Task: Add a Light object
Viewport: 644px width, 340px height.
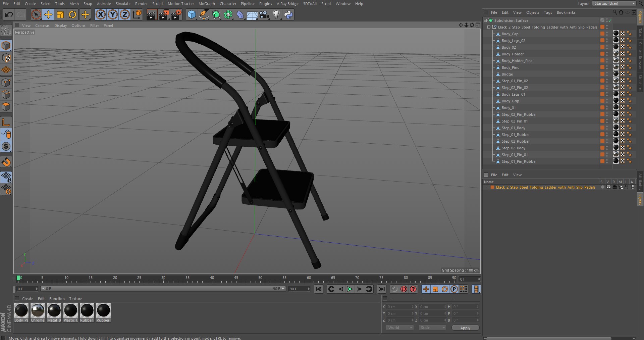Action: (x=276, y=14)
